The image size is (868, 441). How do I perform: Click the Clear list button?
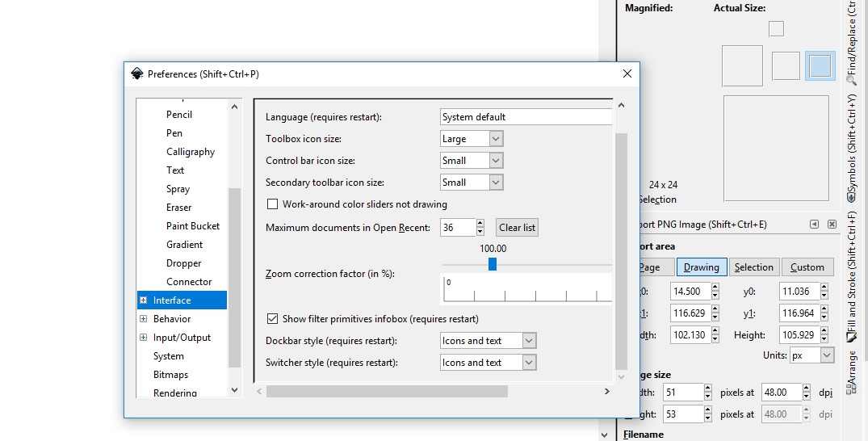tap(517, 228)
